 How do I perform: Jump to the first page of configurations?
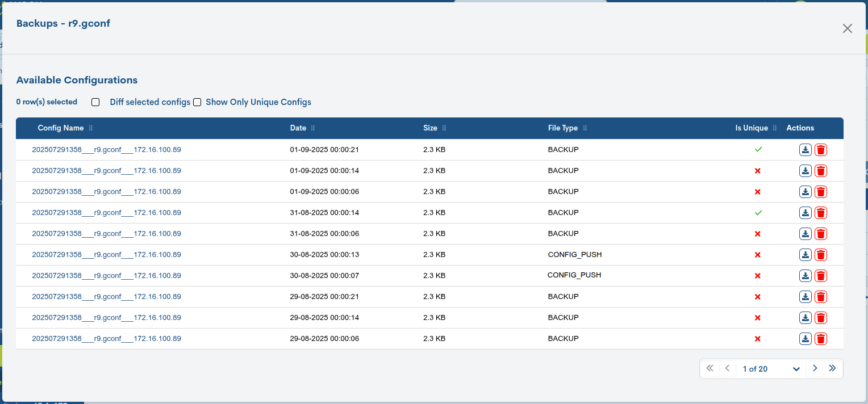tap(710, 368)
